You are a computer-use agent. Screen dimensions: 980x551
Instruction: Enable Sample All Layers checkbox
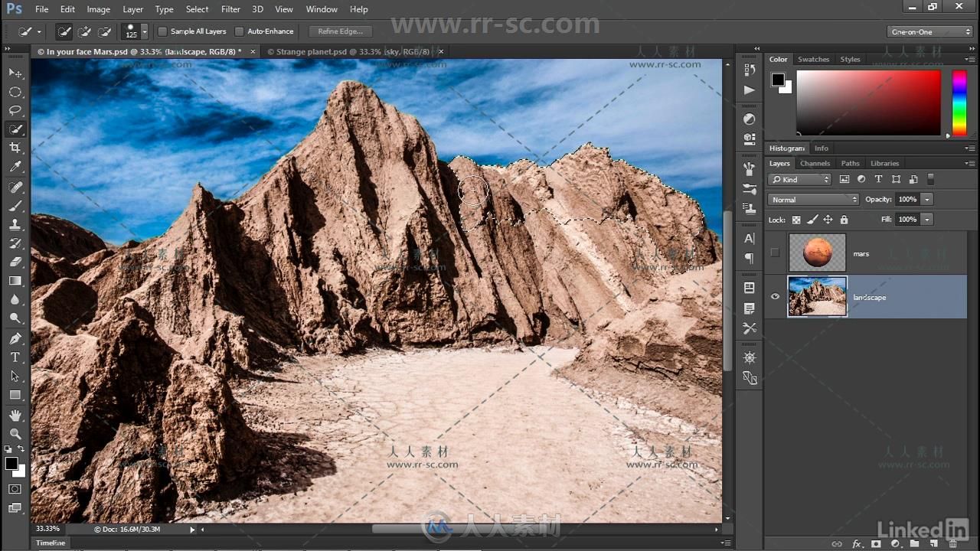(162, 31)
